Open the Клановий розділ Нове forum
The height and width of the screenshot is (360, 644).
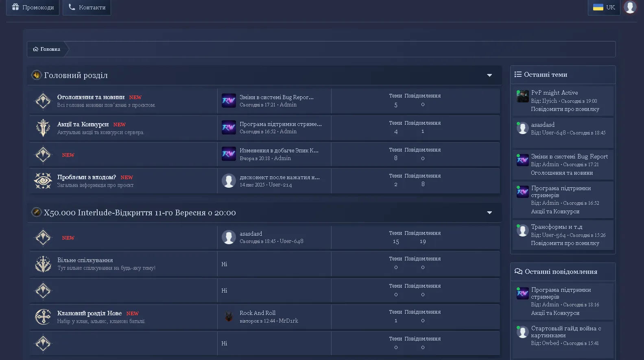pyautogui.click(x=90, y=313)
